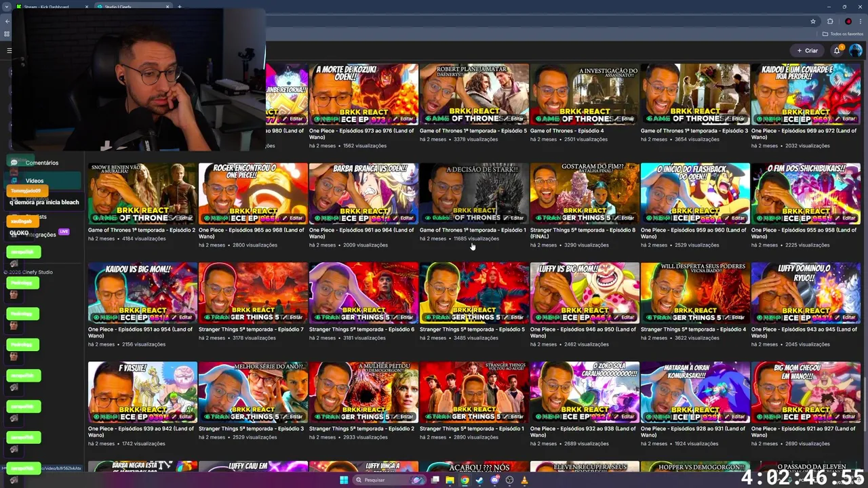This screenshot has height=488, width=868.
Task: Switch to Stream - Kick Dashboard tab
Action: point(52,7)
